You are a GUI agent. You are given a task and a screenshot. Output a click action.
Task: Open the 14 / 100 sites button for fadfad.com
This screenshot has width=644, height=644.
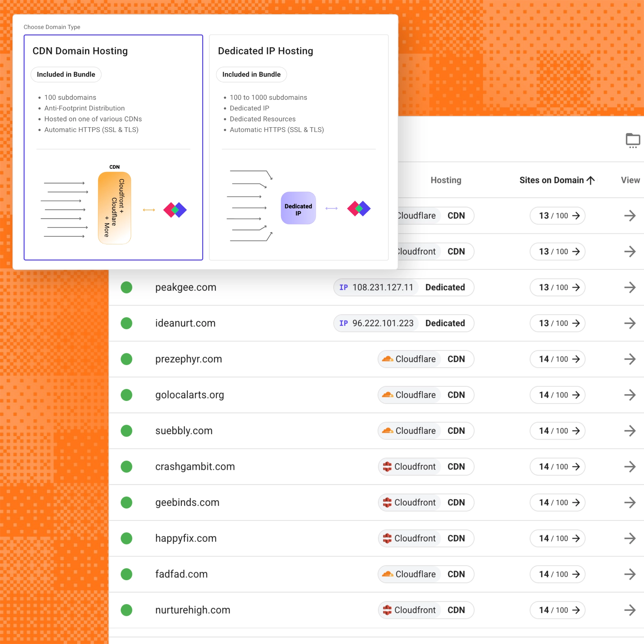point(557,574)
